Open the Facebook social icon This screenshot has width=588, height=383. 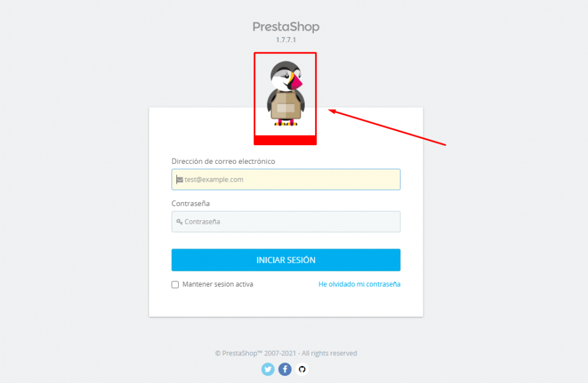[x=285, y=369]
